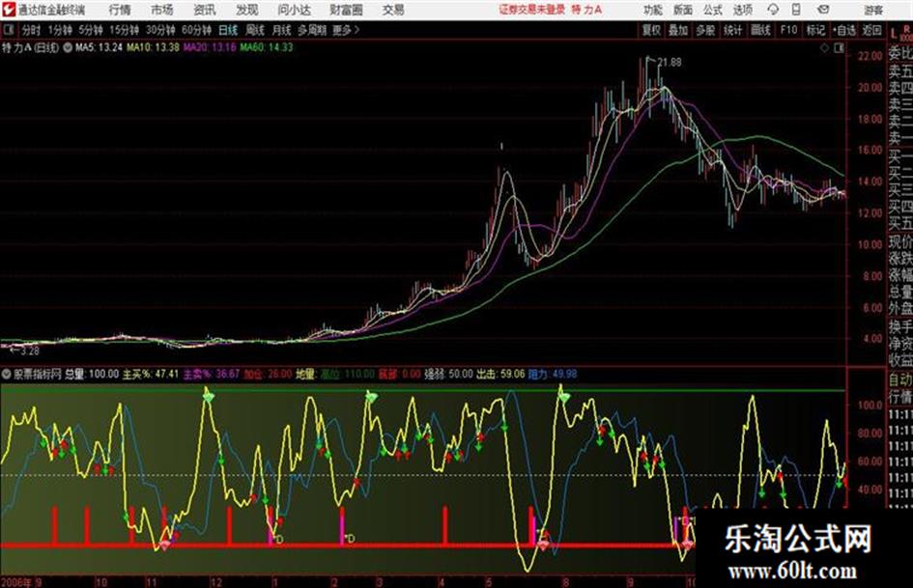Click the MA5: 13.24 label
The height and width of the screenshot is (588, 913).
pos(99,47)
